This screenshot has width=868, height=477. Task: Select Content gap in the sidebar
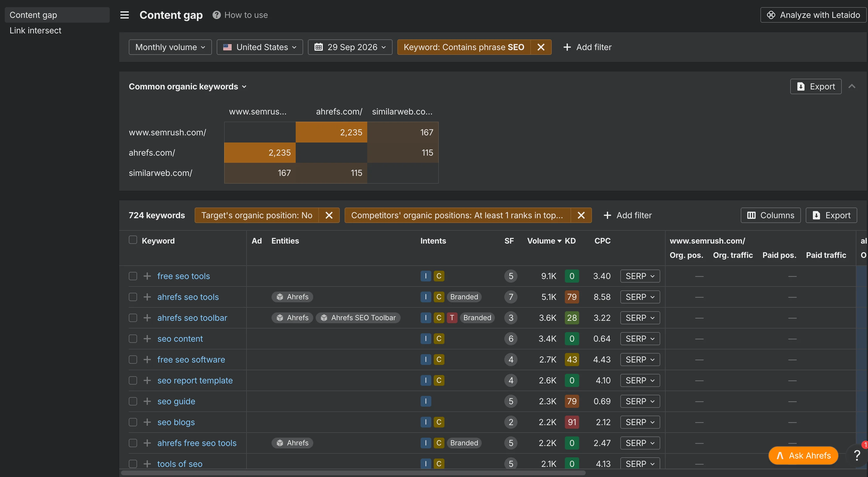[x=57, y=15]
